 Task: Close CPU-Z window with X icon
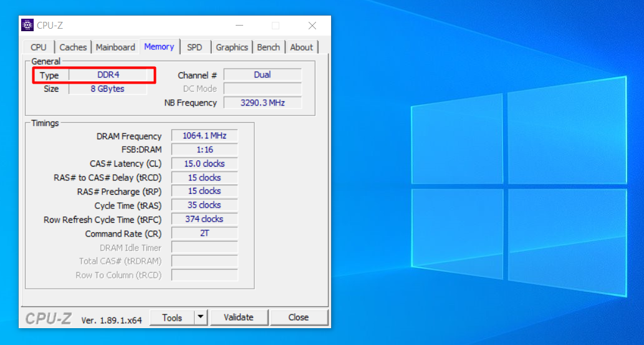[312, 26]
